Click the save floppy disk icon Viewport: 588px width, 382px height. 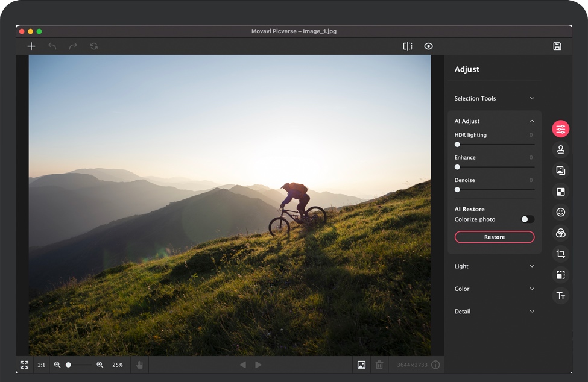557,46
